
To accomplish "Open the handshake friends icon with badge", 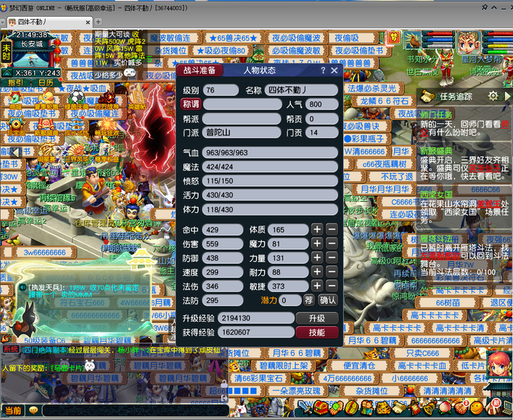I will pyautogui.click(x=461, y=407).
